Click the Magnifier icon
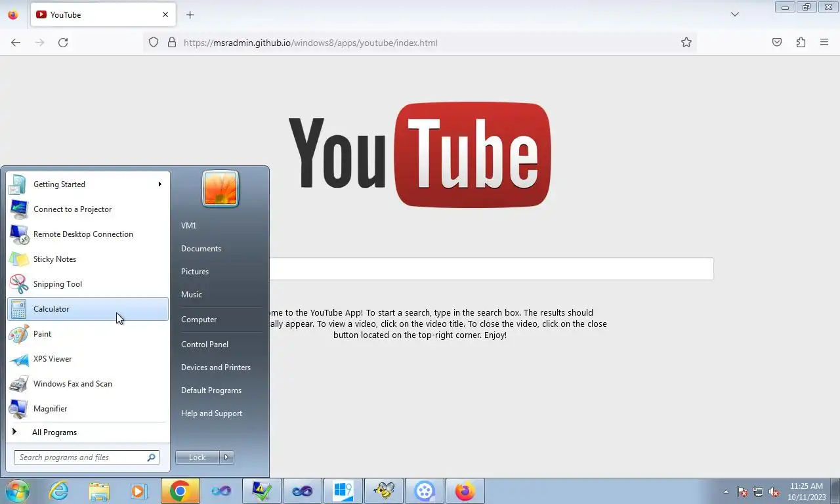 pos(18,409)
